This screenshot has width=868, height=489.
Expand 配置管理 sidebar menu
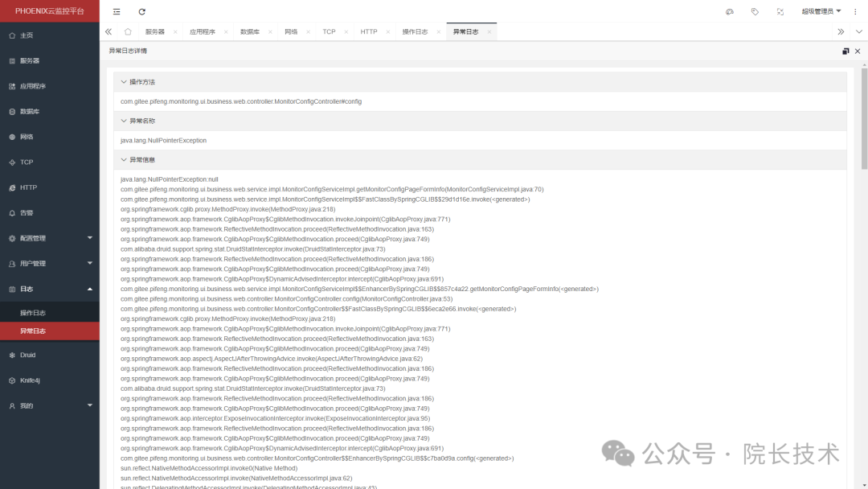click(x=50, y=238)
